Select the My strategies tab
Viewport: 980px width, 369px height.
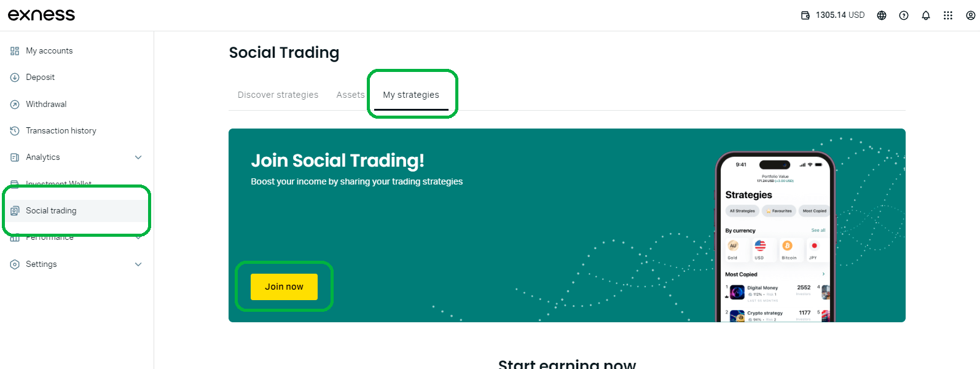[x=411, y=94]
